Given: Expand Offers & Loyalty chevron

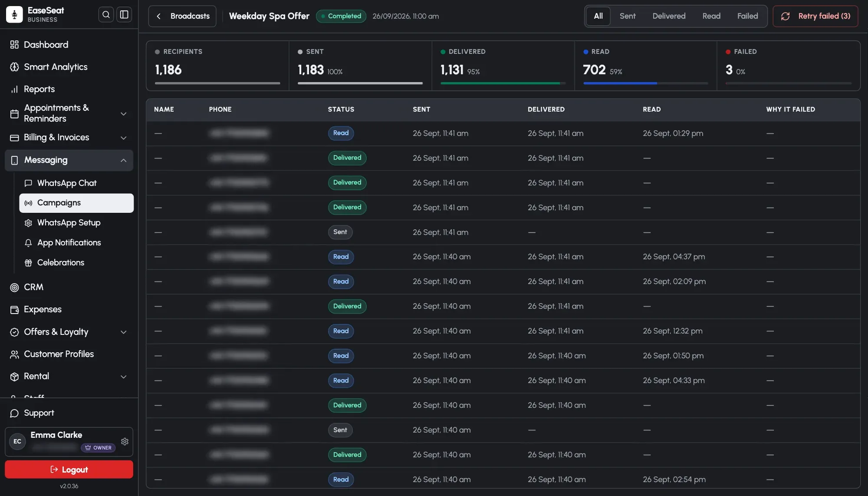Looking at the screenshot, I should pos(123,332).
